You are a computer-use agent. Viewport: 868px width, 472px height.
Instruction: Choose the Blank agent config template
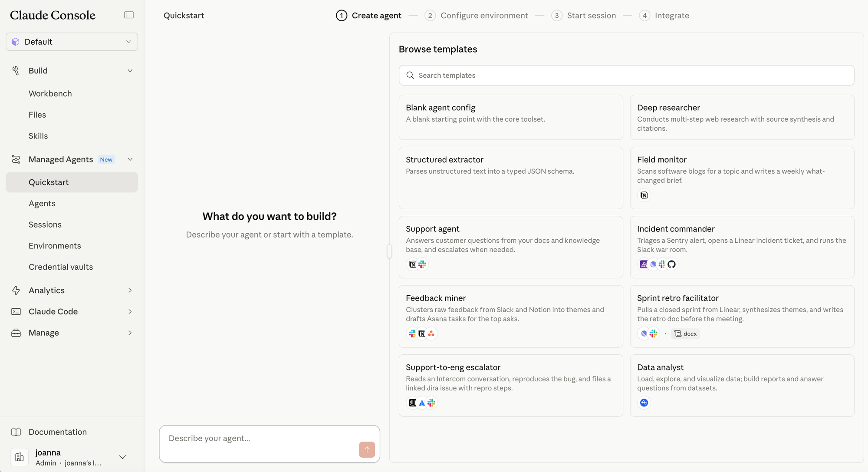click(x=510, y=117)
